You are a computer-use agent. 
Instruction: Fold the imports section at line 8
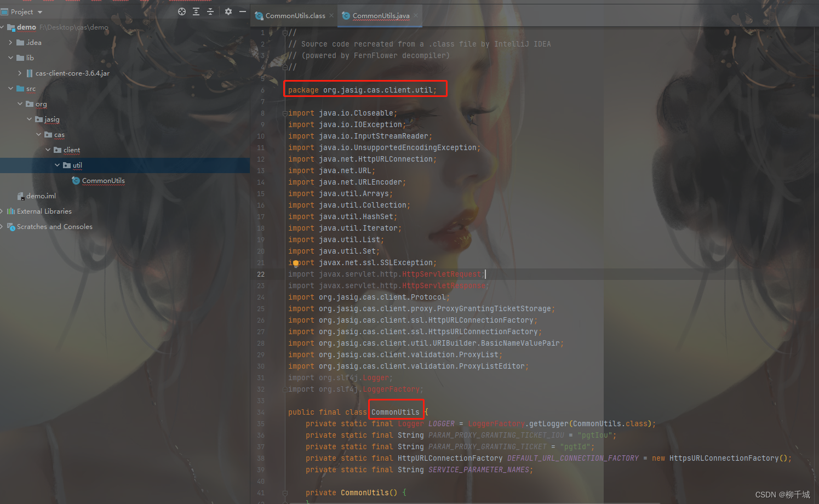tap(285, 113)
